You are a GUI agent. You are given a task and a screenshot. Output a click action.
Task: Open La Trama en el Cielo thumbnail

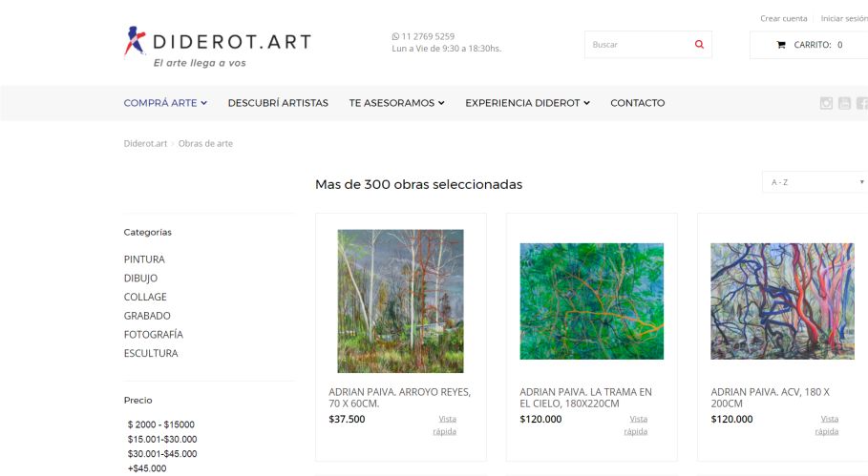pos(591,301)
